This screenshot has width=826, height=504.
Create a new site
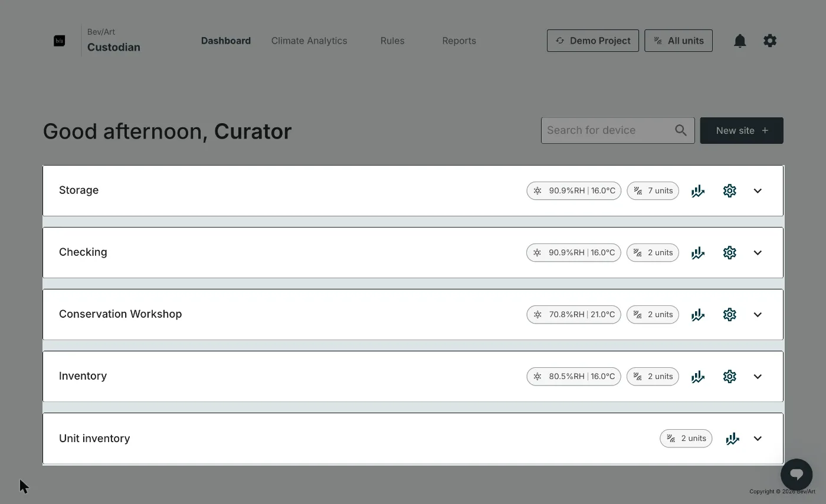pos(742,130)
